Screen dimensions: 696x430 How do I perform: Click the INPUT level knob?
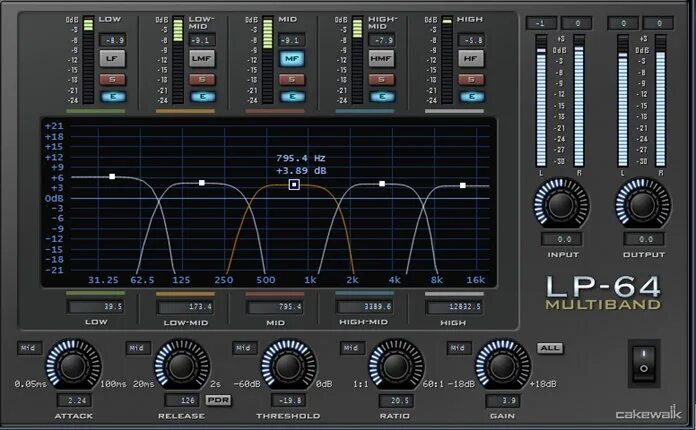pos(562,205)
